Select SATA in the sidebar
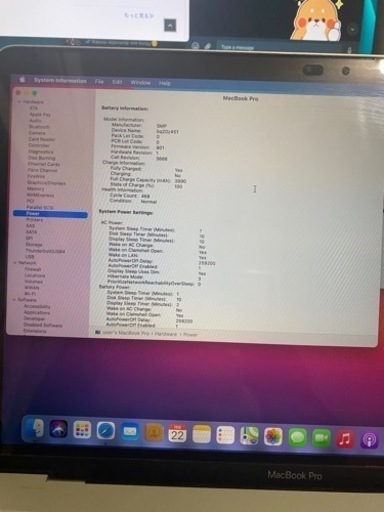The image size is (384, 512). click(31, 232)
